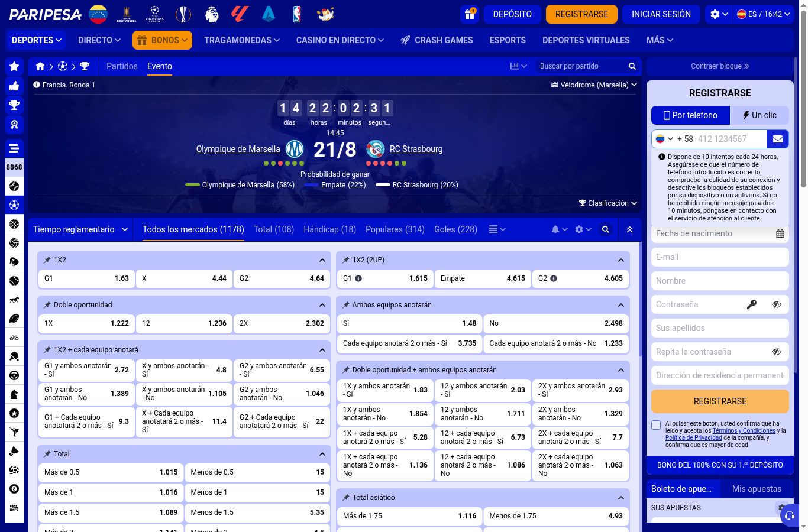The height and width of the screenshot is (532, 808).
Task: Open market search magnifier in markets toolbar
Action: (606, 229)
